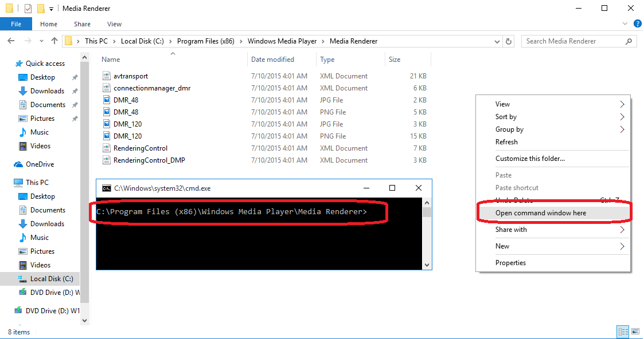Click Windows Media Player in breadcrumb
Viewport: 644px width, 339px height.
pos(282,41)
